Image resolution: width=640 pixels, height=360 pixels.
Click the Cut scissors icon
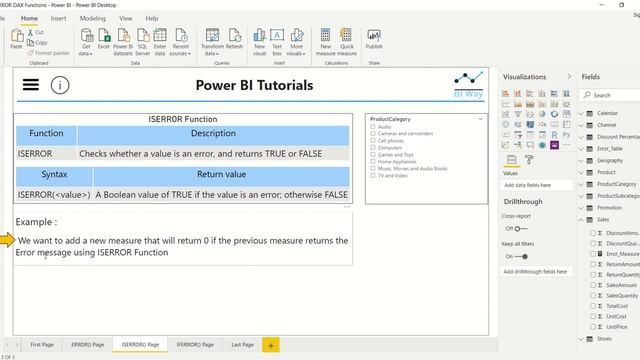point(30,32)
